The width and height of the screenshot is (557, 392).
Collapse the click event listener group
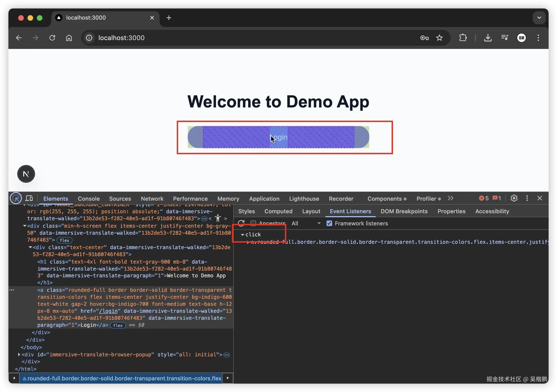242,234
